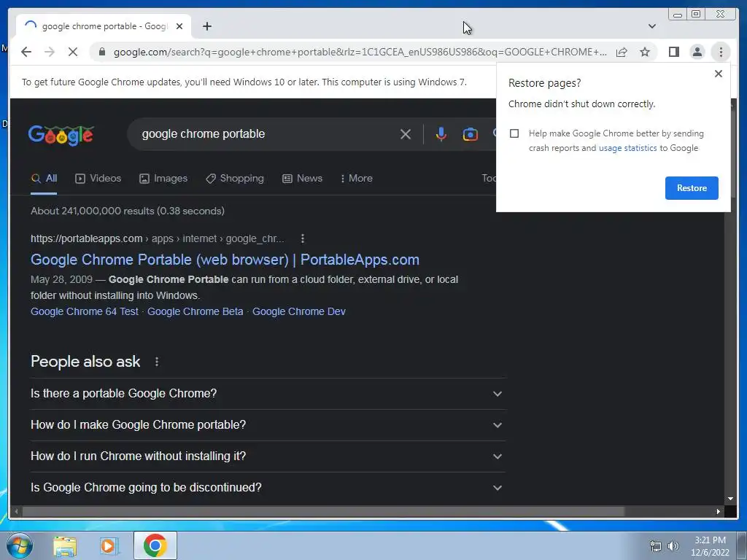Open the Windows Start menu
This screenshot has height=560, width=747.
(19, 545)
